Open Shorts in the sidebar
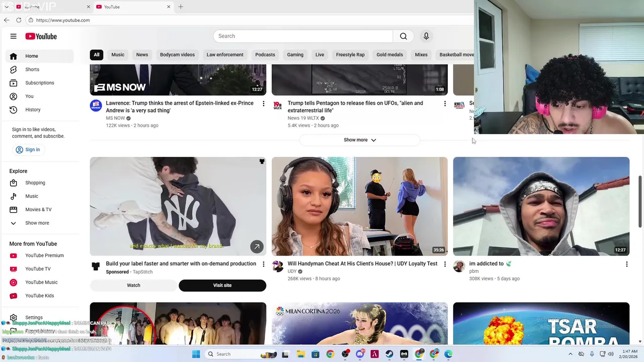The image size is (644, 362). point(40,69)
